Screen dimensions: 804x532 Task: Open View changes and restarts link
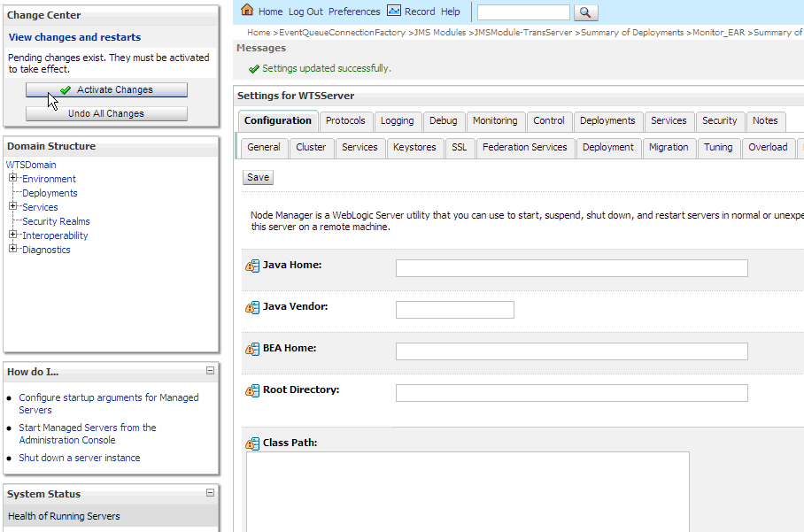(75, 37)
